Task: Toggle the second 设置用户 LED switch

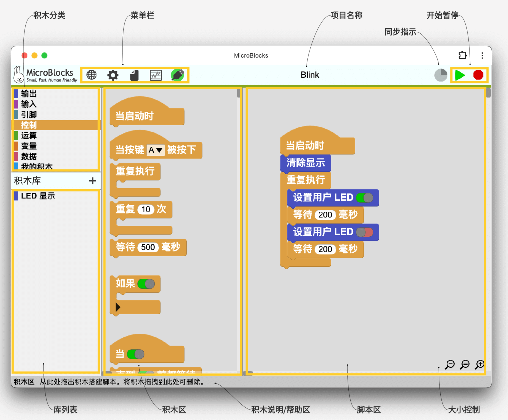Action: [365, 232]
